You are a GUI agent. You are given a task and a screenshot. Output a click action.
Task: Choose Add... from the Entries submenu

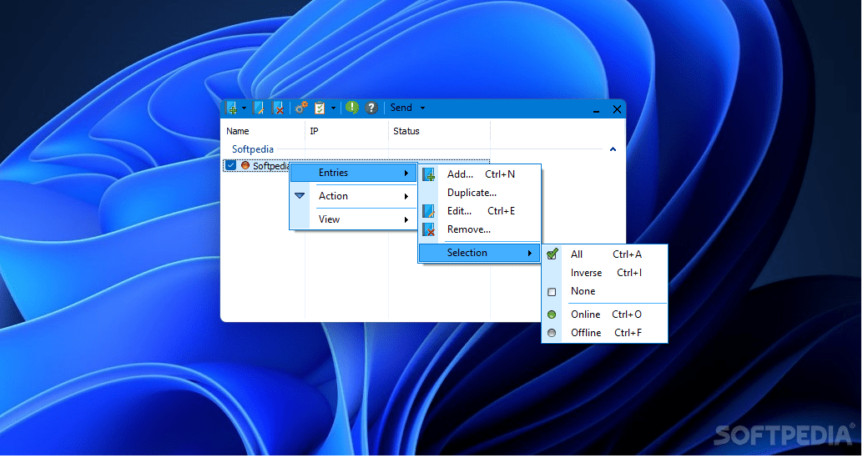point(479,175)
